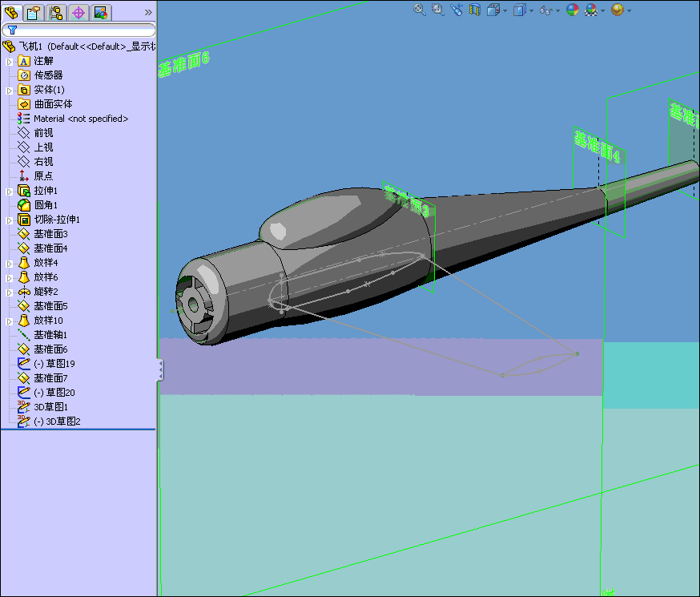Click the Display Style cube icon
Image resolution: width=700 pixels, height=597 pixels.
point(520,10)
